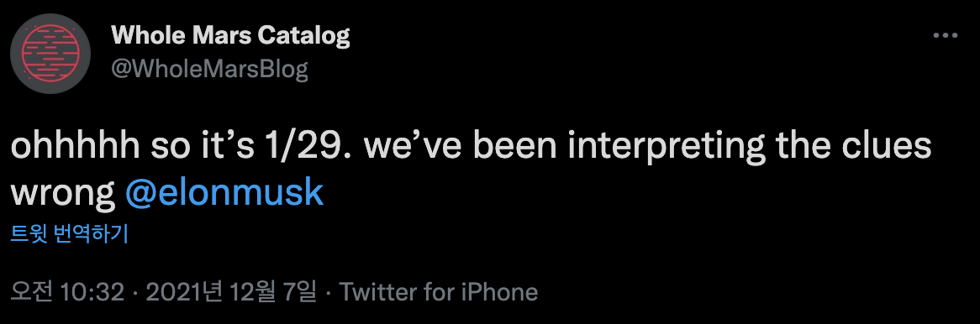Visit the @WholeMarsBlog handle link
Screen dimensions: 980x324
pyautogui.click(x=210, y=70)
